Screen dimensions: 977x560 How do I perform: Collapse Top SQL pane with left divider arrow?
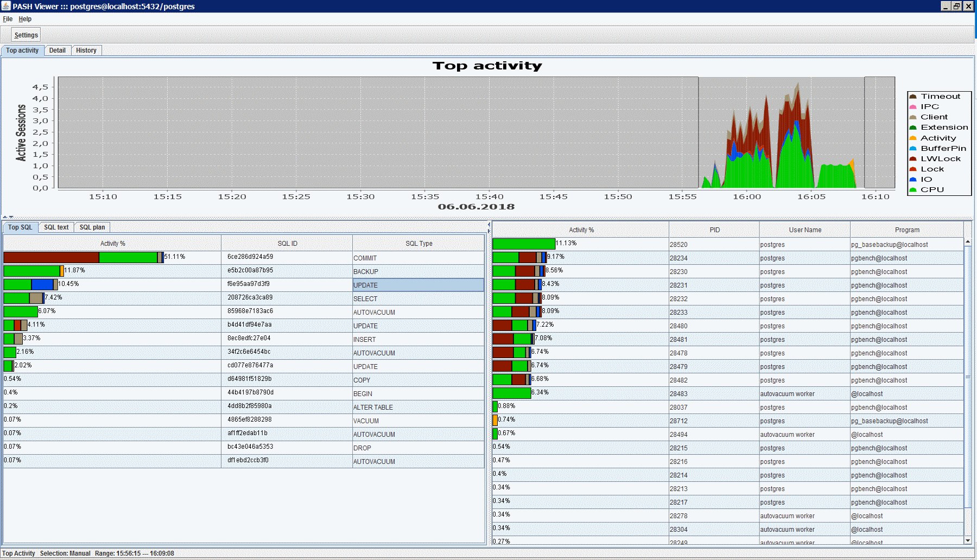tap(488, 224)
